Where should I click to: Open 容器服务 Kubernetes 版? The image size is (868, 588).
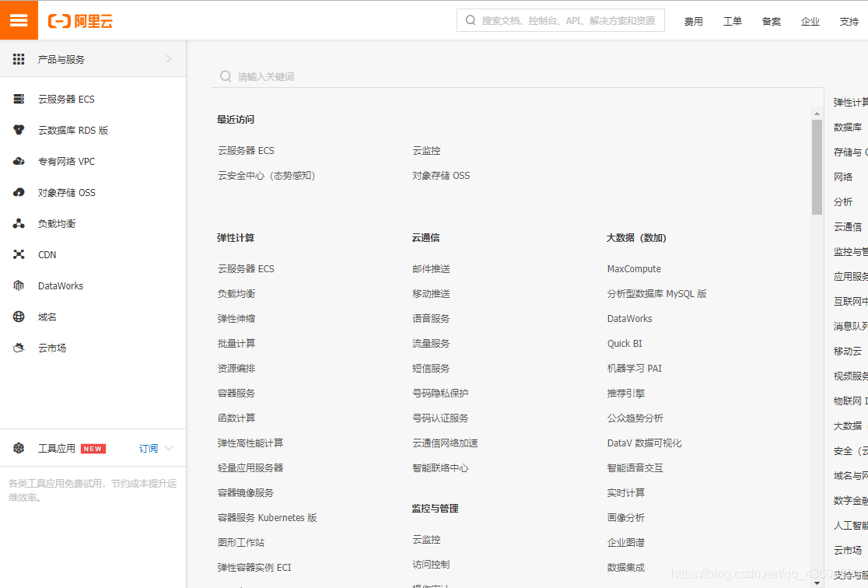tap(268, 518)
